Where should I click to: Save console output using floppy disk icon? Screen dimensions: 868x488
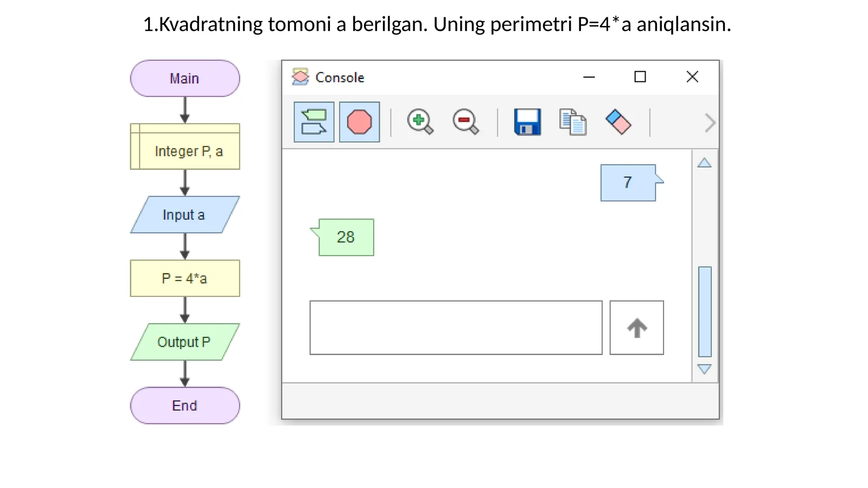pos(526,122)
